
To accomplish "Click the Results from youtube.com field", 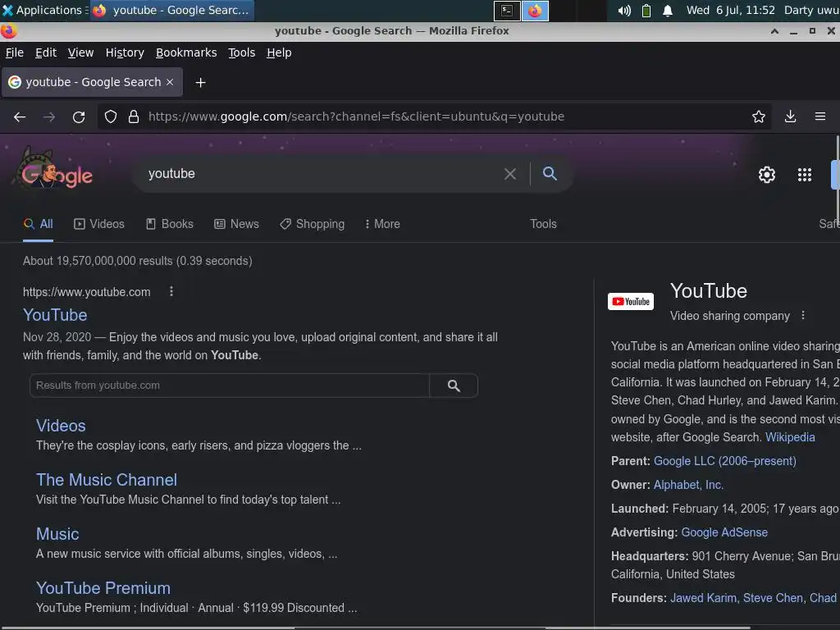I will (x=230, y=386).
